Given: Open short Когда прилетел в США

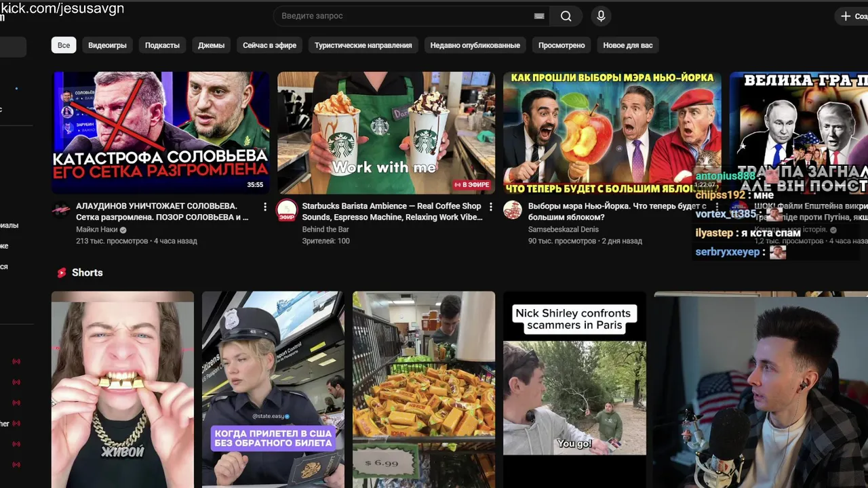Looking at the screenshot, I should (273, 390).
